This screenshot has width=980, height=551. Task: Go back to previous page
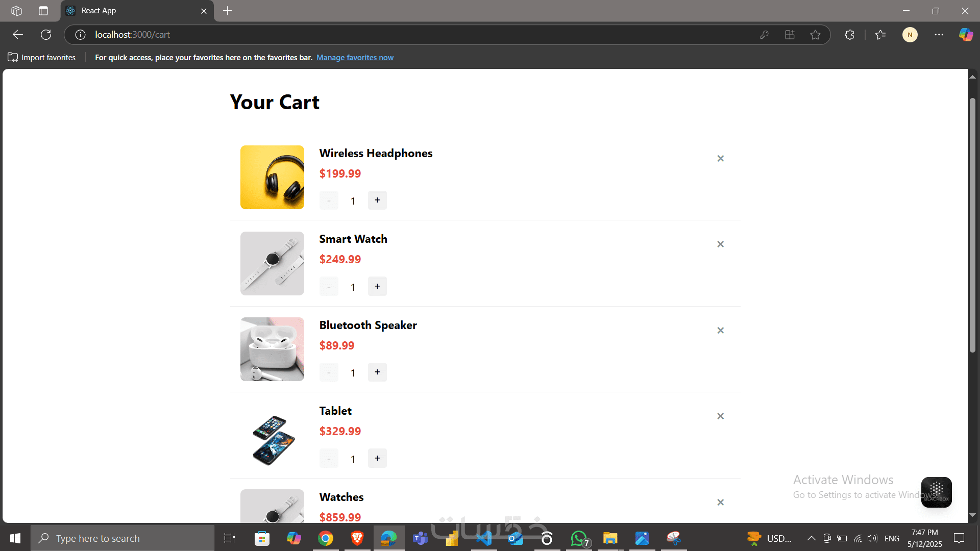pos(18,35)
